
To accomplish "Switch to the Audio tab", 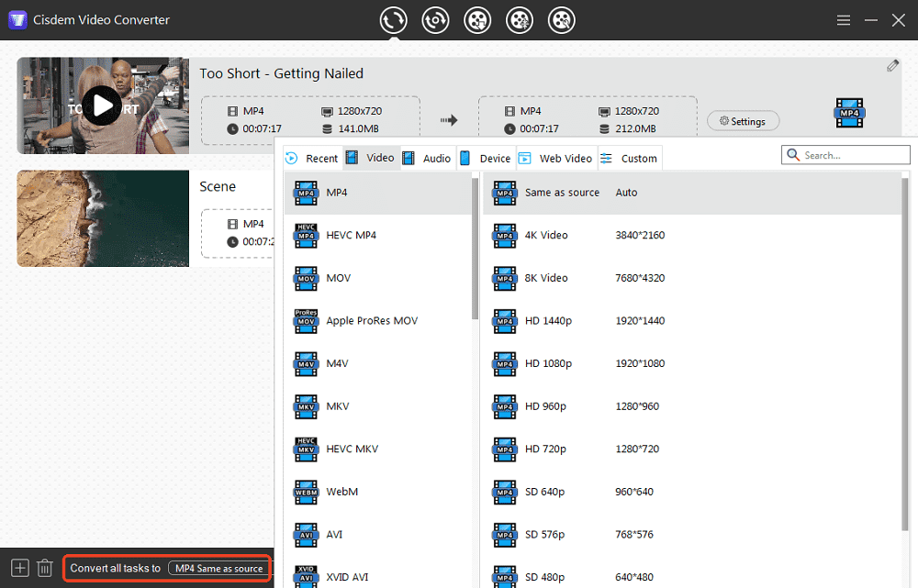I will (428, 158).
